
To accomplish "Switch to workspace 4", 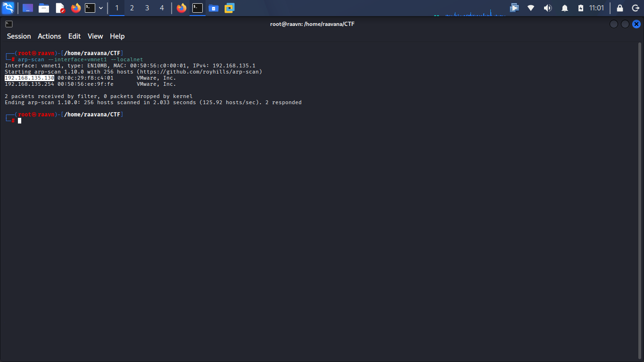I will pos(162,8).
